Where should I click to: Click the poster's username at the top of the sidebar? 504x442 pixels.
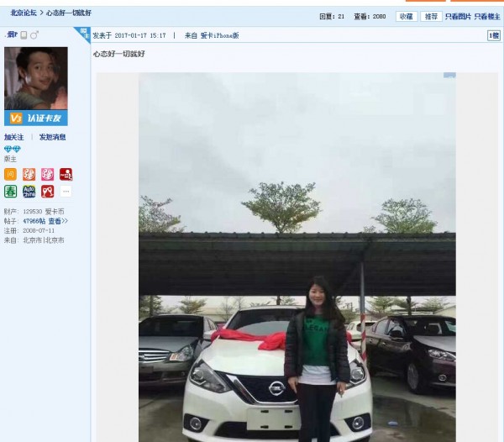click(11, 34)
